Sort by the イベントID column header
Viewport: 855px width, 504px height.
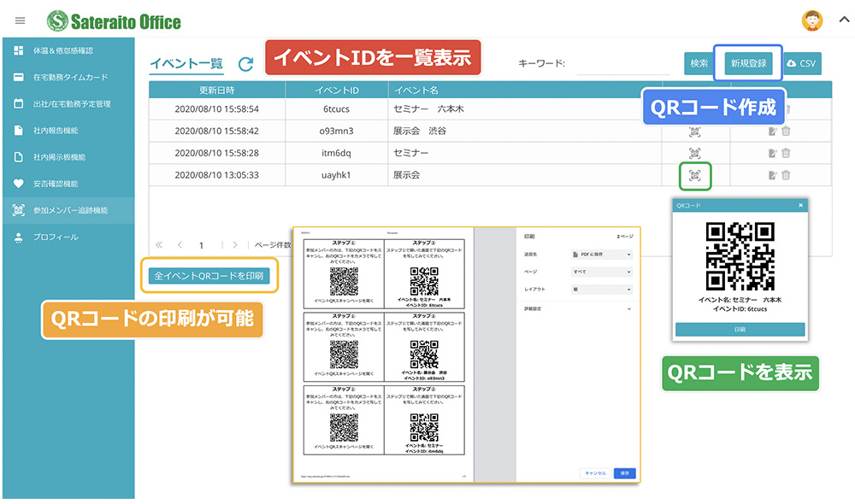click(x=336, y=90)
